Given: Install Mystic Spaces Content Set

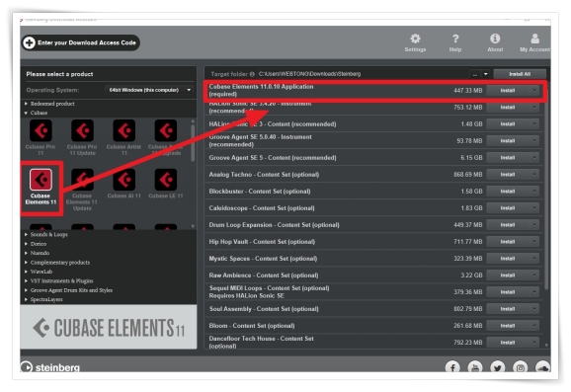Looking at the screenshot, I should pyautogui.click(x=508, y=259).
